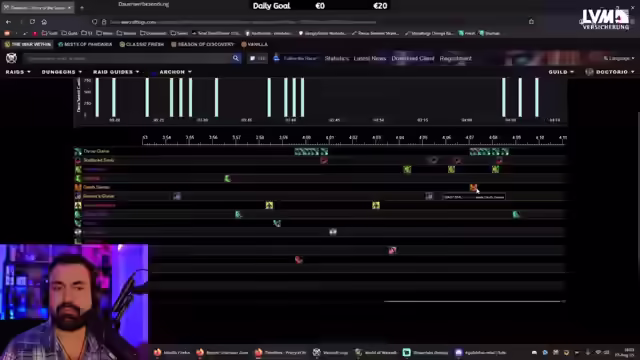The width and height of the screenshot is (640, 360).
Task: Open the Statistics link
Action: [337, 58]
